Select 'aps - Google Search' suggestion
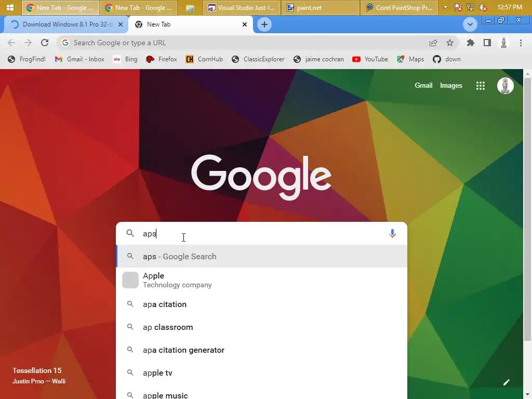 pos(261,256)
